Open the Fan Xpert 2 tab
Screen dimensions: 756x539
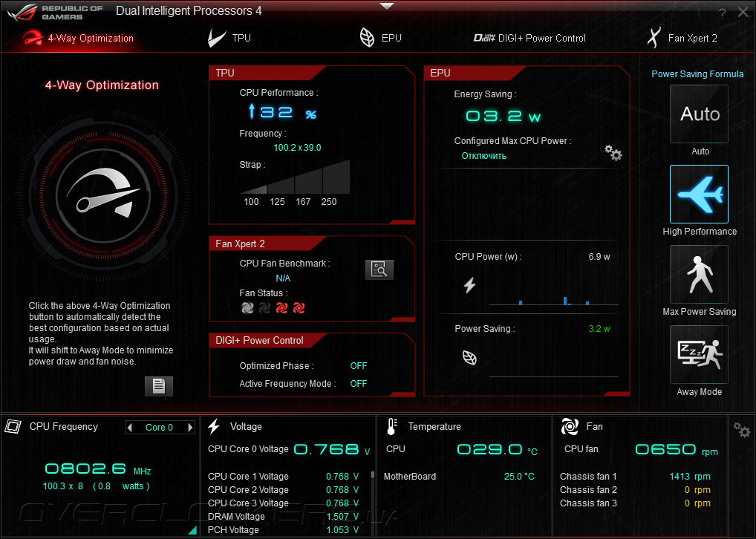click(x=682, y=38)
